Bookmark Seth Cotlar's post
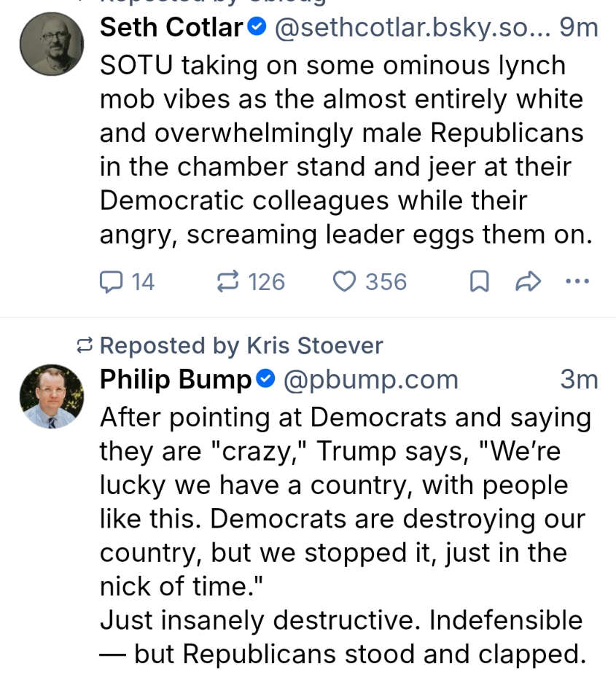This screenshot has height=680, width=616. tap(479, 281)
